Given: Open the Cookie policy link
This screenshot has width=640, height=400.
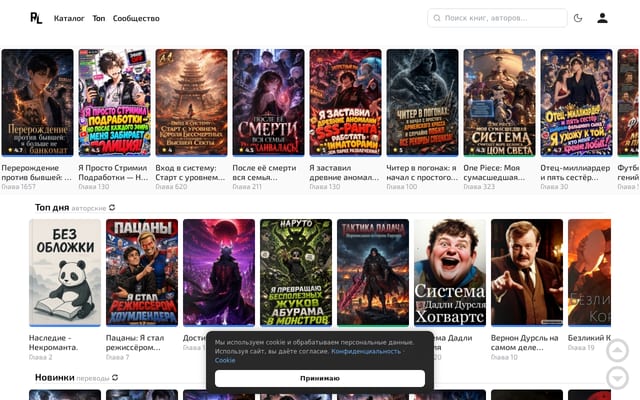Looking at the screenshot, I should click(225, 360).
